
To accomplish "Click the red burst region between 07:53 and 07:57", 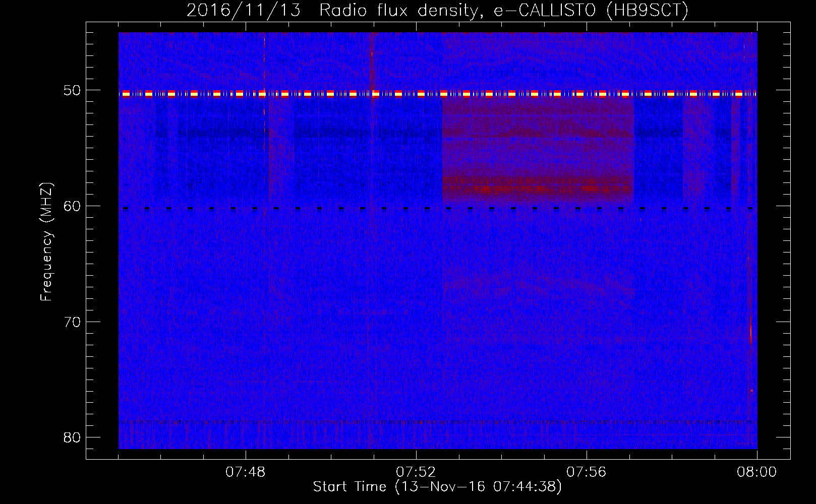I will pyautogui.click(x=538, y=150).
